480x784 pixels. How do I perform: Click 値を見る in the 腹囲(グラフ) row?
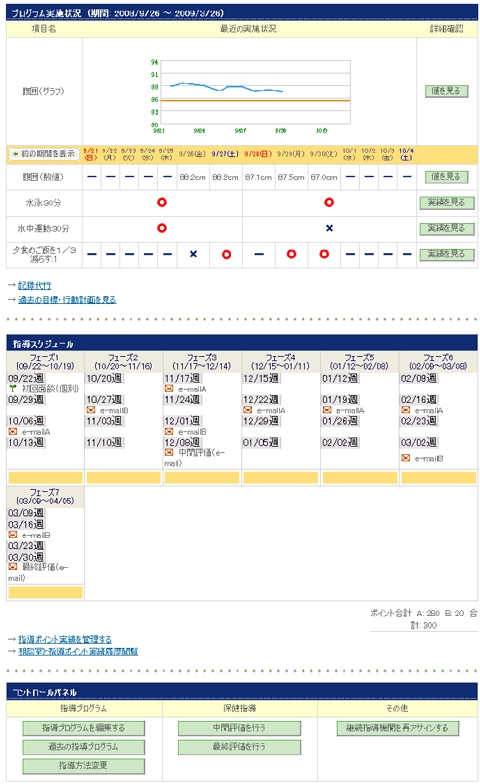tap(446, 91)
